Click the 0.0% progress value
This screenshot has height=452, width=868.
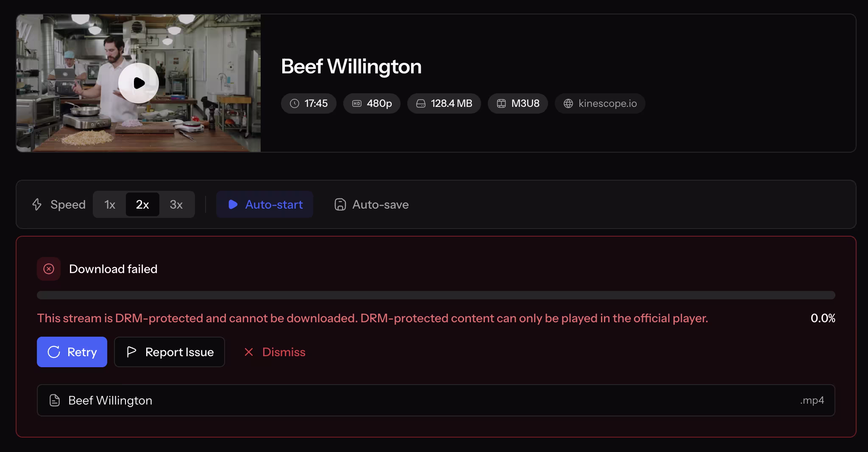(x=823, y=318)
